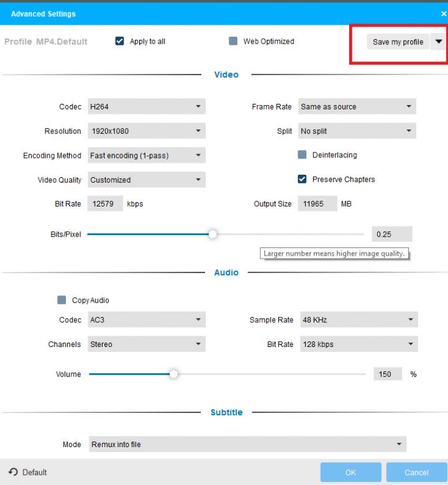Viewport: 448px width, 485px height.
Task: Click the Subtitle section heading
Action: 226,412
